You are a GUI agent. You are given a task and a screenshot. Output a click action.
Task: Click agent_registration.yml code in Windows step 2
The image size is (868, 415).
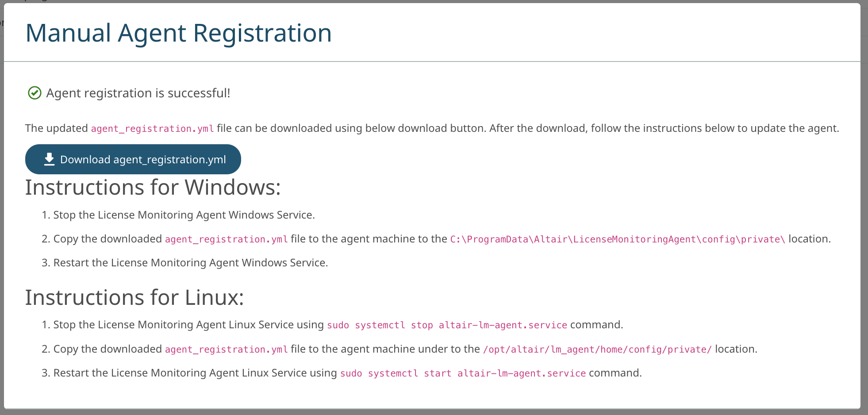tap(226, 239)
